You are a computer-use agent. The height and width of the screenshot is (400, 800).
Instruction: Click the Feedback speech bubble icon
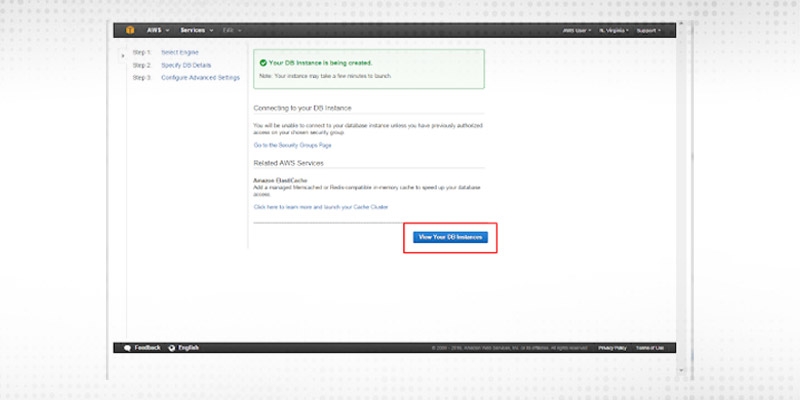coord(128,347)
